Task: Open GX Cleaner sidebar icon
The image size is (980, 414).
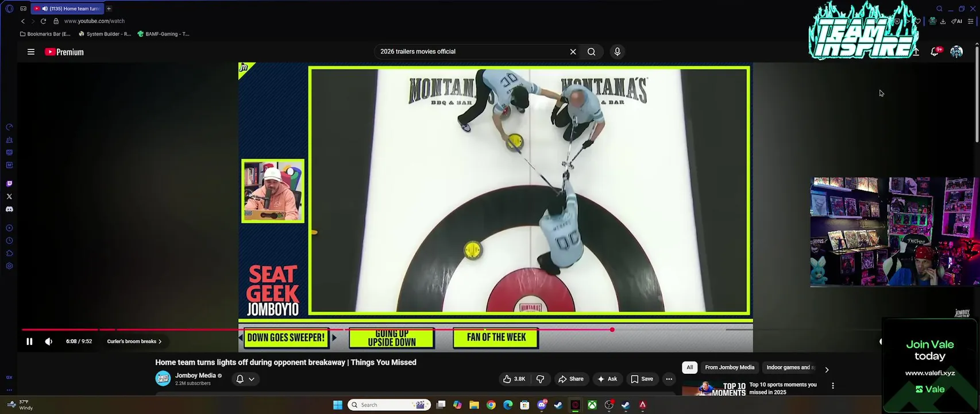Action: coord(9,140)
